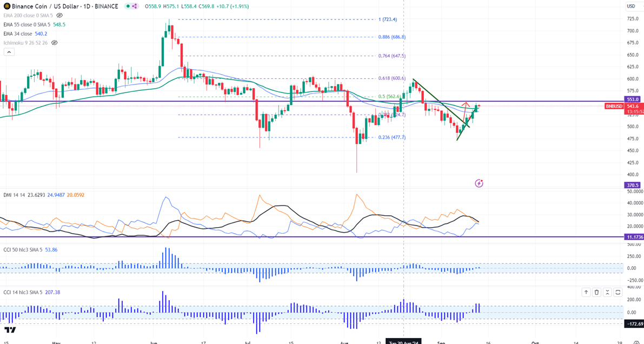Select the CCI 50 hlc3 indicator legend
644x344 pixels.
point(23,249)
